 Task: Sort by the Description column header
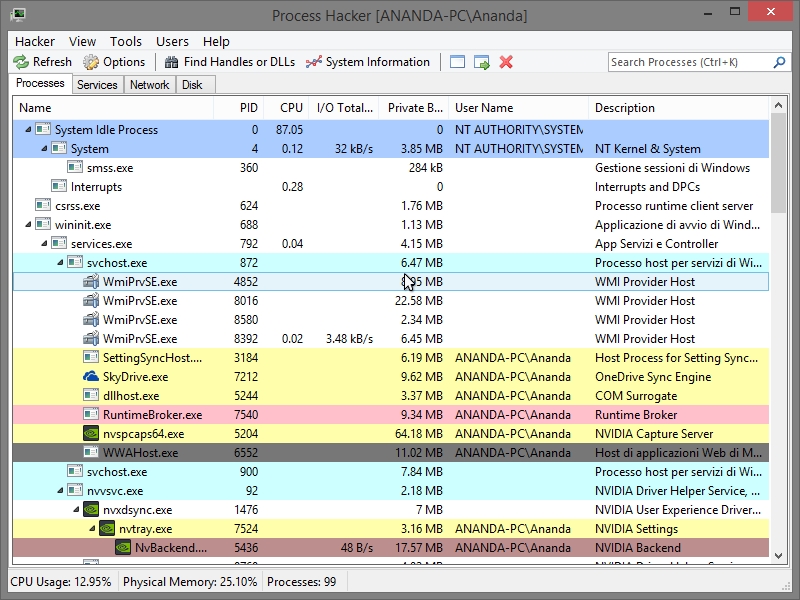coord(679,108)
